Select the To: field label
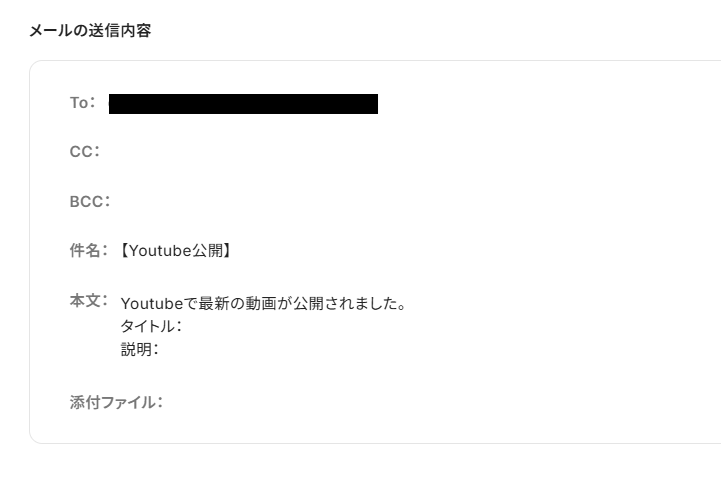 point(83,102)
